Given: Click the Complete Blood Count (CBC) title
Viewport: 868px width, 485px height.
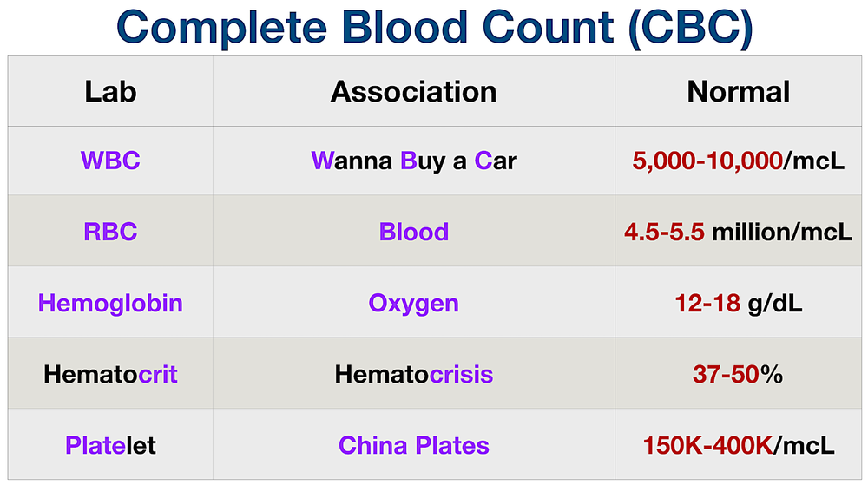Looking at the screenshot, I should click(x=435, y=28).
